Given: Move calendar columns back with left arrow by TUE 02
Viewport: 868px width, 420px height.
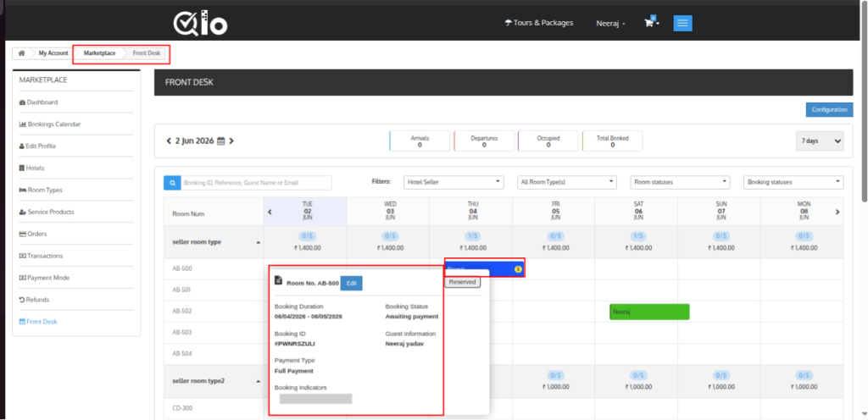Looking at the screenshot, I should [270, 212].
